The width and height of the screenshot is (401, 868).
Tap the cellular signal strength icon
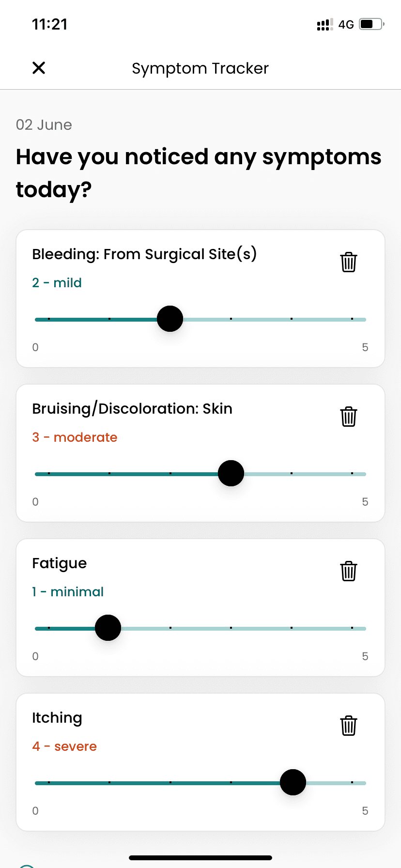pos(324,25)
